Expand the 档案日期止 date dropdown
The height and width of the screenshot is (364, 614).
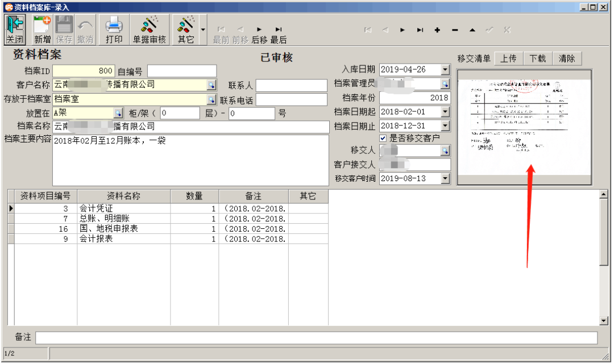[445, 126]
